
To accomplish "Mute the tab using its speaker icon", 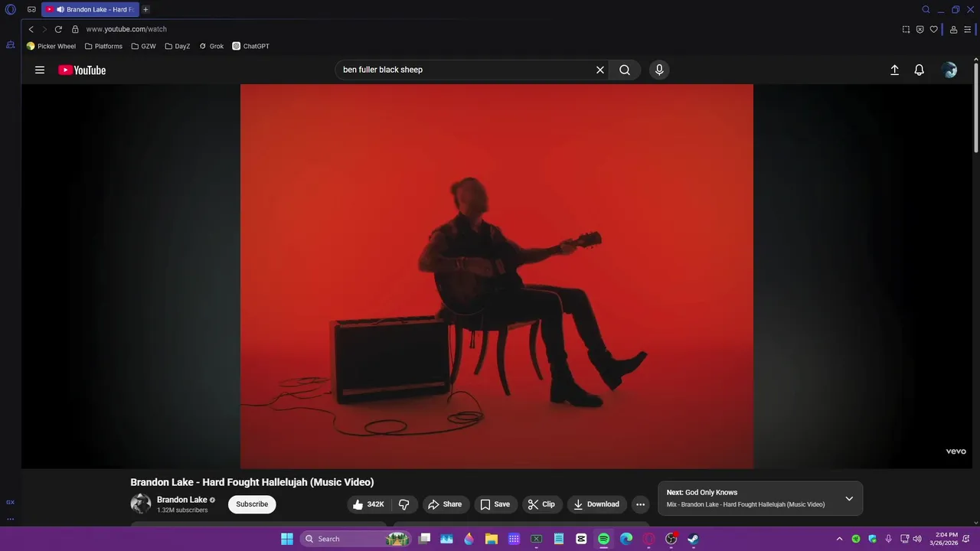I will coord(60,9).
